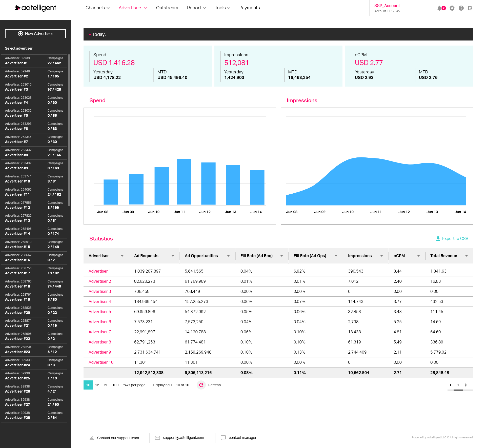Image resolution: width=486 pixels, height=448 pixels.
Task: Click the Export to CSV download icon
Action: [x=438, y=238]
